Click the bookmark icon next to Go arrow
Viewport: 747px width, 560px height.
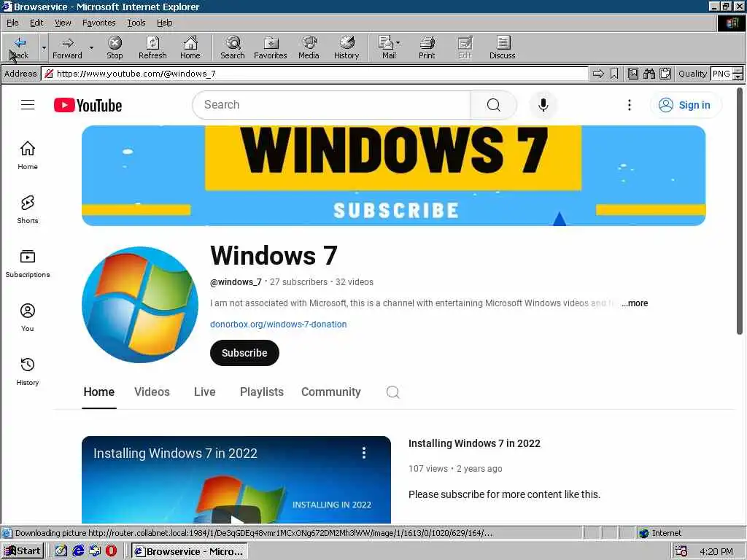614,74
